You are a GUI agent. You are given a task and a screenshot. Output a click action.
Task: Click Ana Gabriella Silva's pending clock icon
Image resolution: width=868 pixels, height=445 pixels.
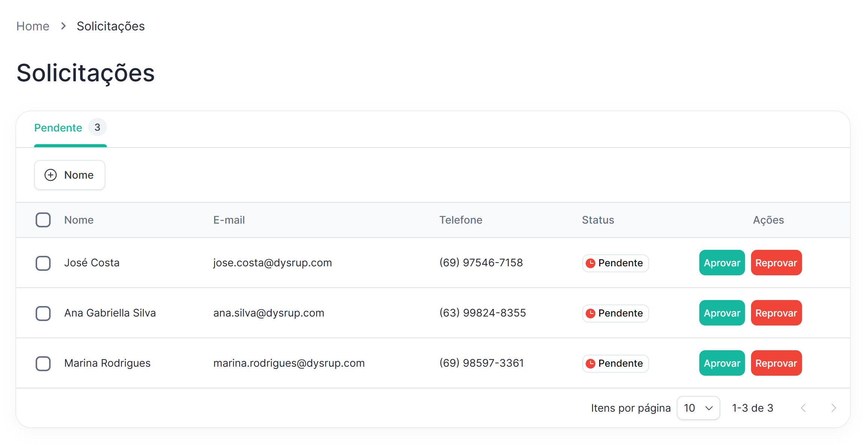click(591, 313)
